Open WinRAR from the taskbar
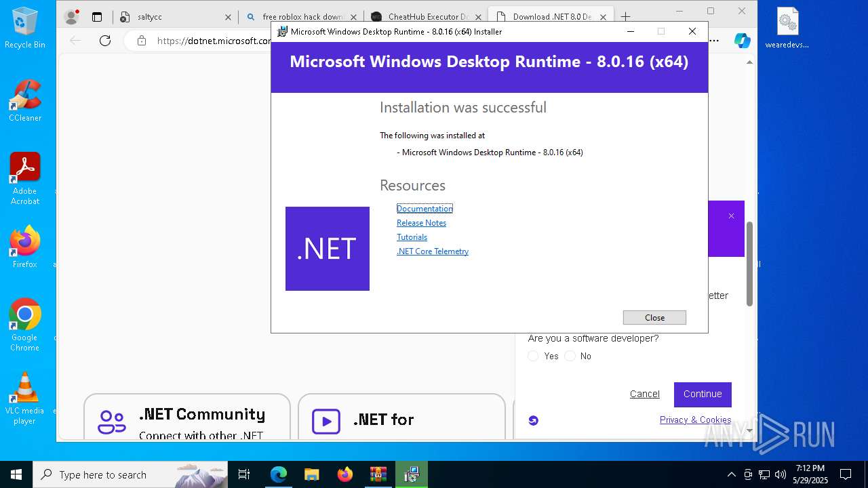The width and height of the screenshot is (868, 488). [378, 474]
